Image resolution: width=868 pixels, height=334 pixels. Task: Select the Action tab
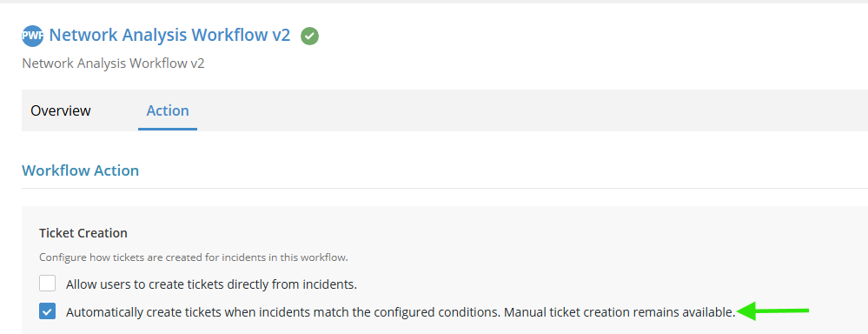pyautogui.click(x=168, y=110)
